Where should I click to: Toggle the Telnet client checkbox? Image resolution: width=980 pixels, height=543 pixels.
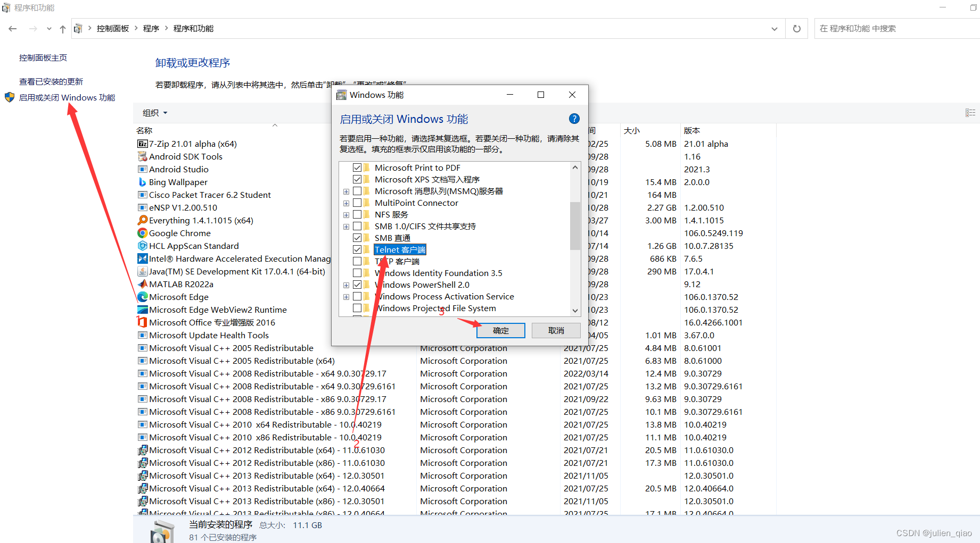tap(357, 249)
